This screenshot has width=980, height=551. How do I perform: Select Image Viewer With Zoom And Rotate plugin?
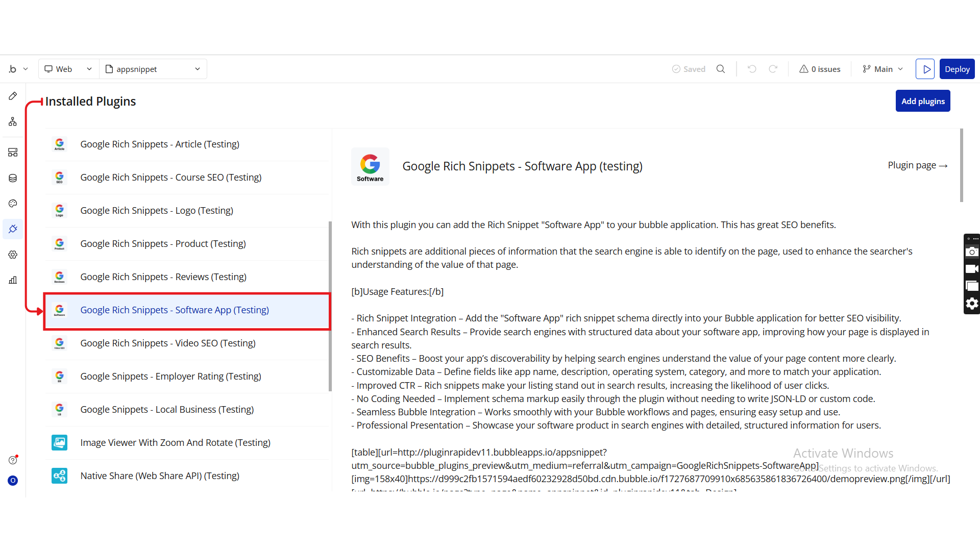pos(175,443)
